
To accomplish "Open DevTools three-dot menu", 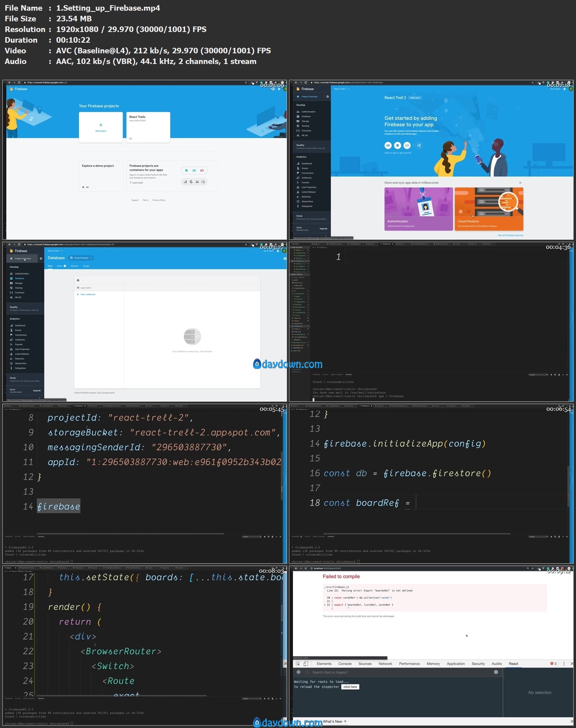I will (x=564, y=664).
